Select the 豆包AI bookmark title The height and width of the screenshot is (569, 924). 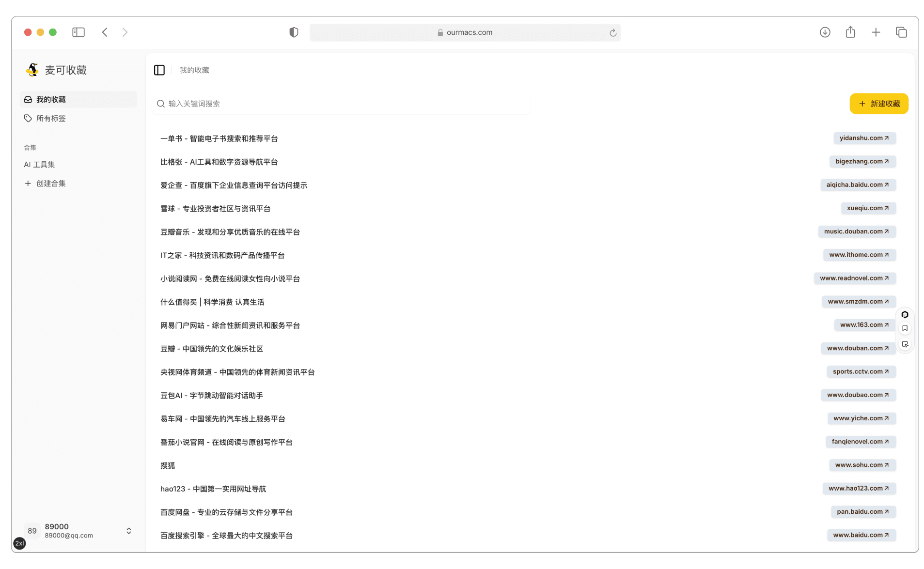pyautogui.click(x=212, y=396)
